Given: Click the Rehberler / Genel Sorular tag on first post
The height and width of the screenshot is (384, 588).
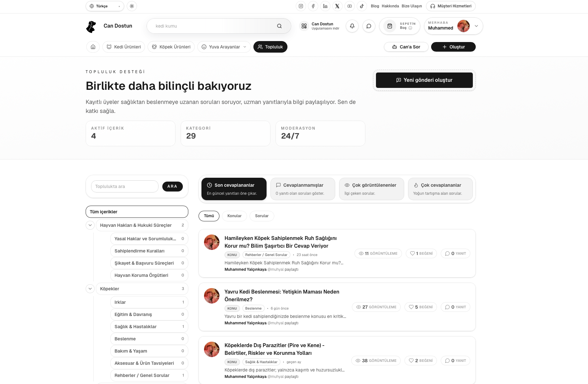Looking at the screenshot, I should coord(266,255).
